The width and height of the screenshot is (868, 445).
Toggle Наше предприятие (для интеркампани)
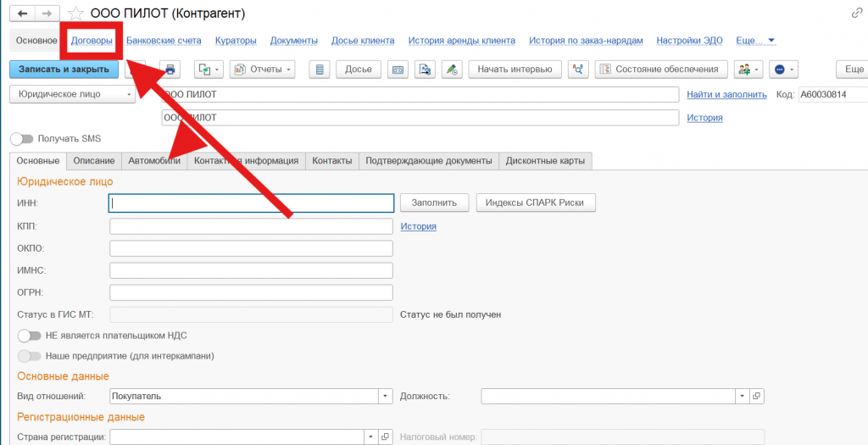(x=29, y=356)
